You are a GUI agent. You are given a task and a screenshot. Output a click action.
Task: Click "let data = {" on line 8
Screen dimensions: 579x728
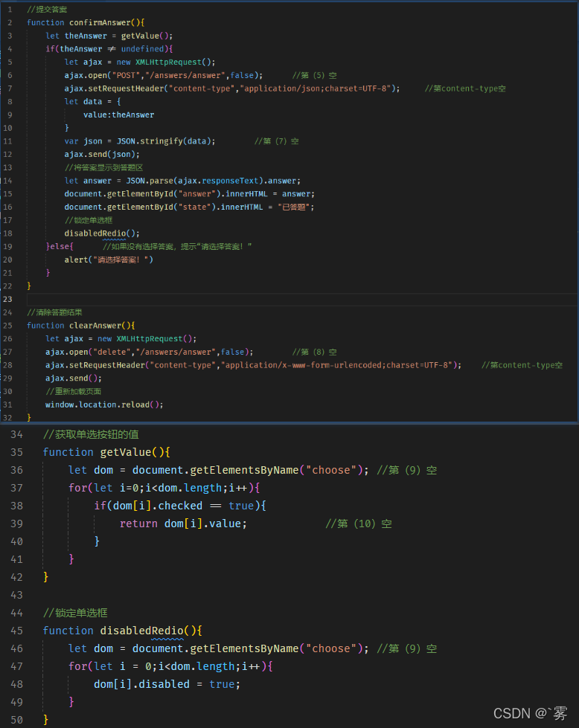click(92, 101)
